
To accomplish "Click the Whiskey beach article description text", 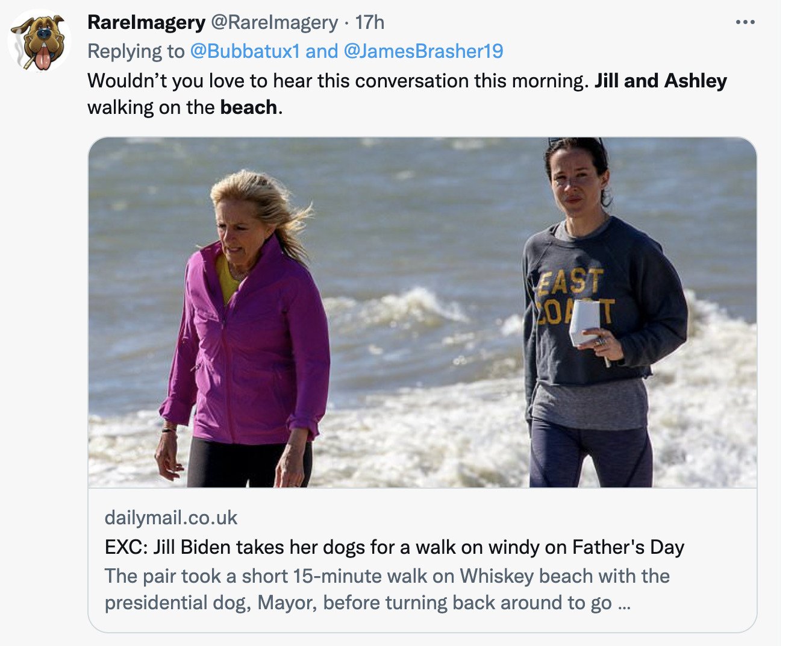I will tap(387, 589).
